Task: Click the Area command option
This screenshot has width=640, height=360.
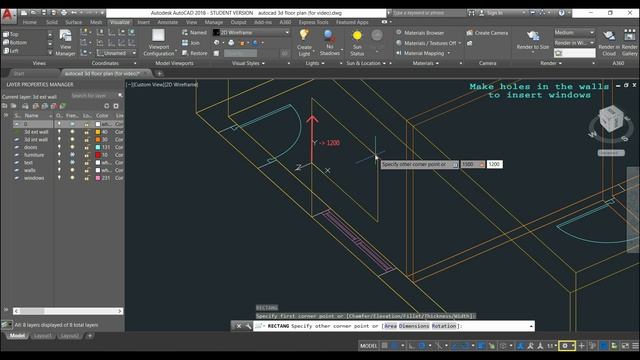Action: (391, 326)
